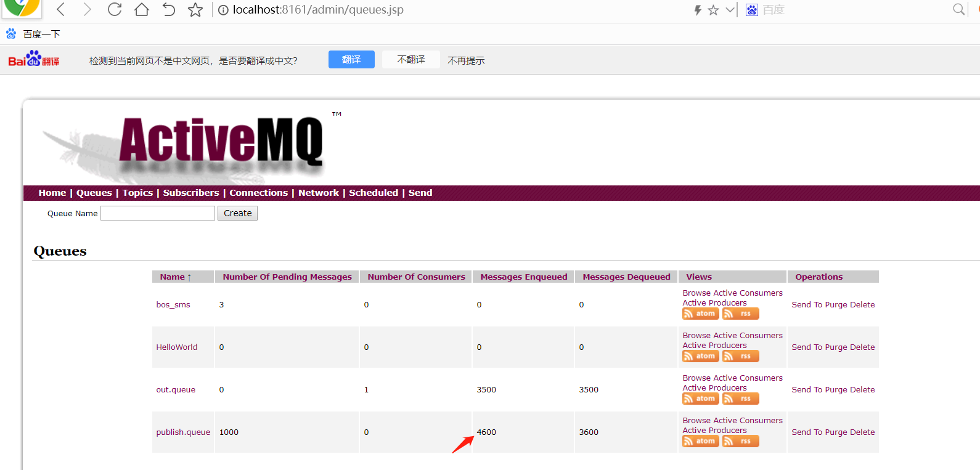The height and width of the screenshot is (470, 980).
Task: Expand the address bar dropdown chevron
Action: [x=730, y=10]
